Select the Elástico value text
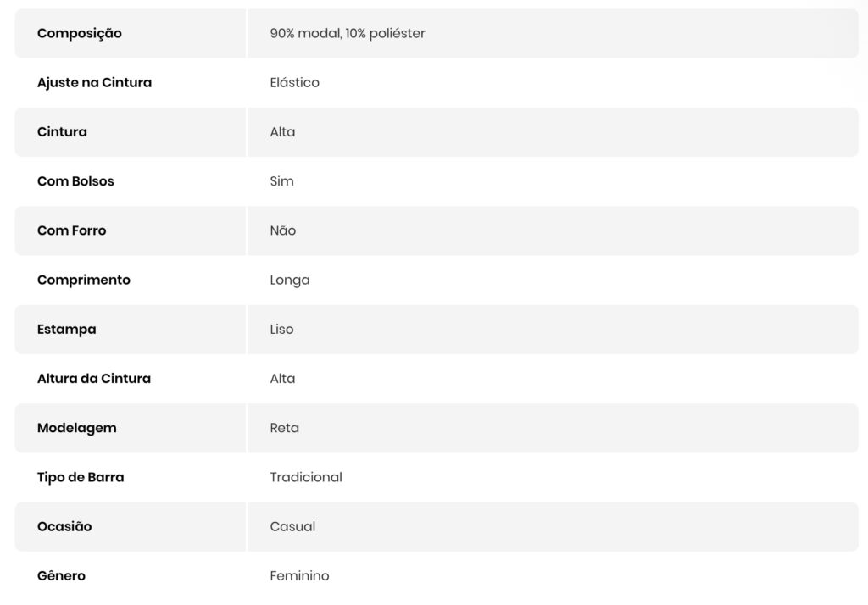Viewport: 868px width, 605px height. (294, 83)
